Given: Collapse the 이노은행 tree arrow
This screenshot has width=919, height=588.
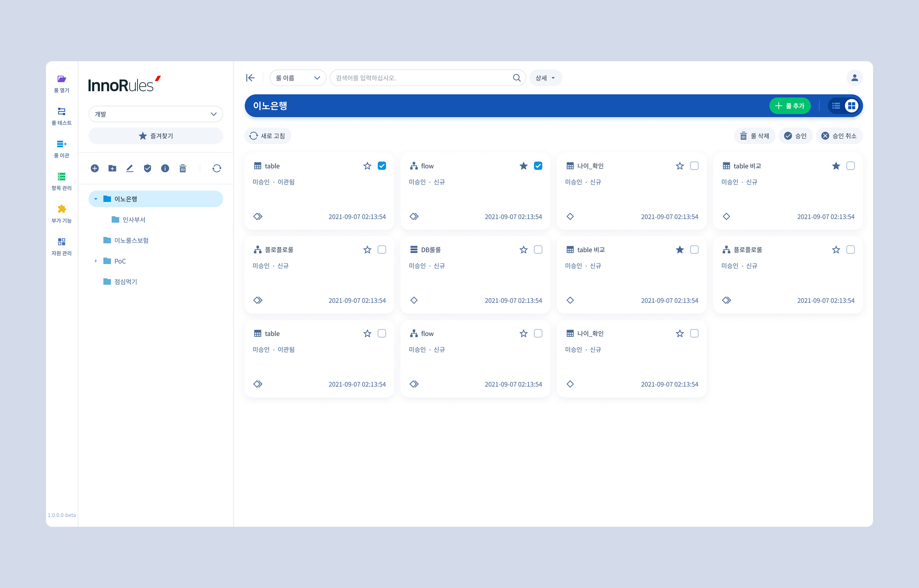Looking at the screenshot, I should coord(96,199).
